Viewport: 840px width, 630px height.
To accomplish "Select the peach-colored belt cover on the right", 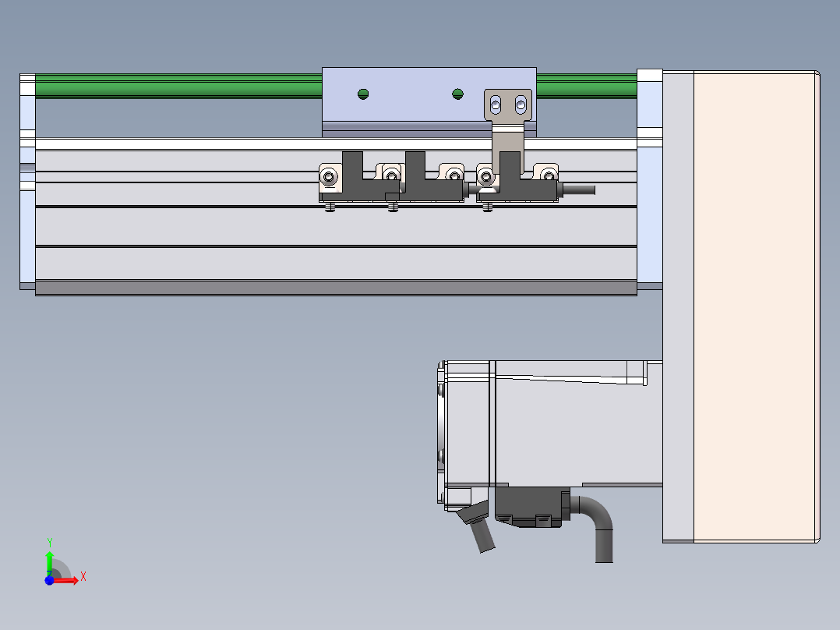I will point(757,306).
